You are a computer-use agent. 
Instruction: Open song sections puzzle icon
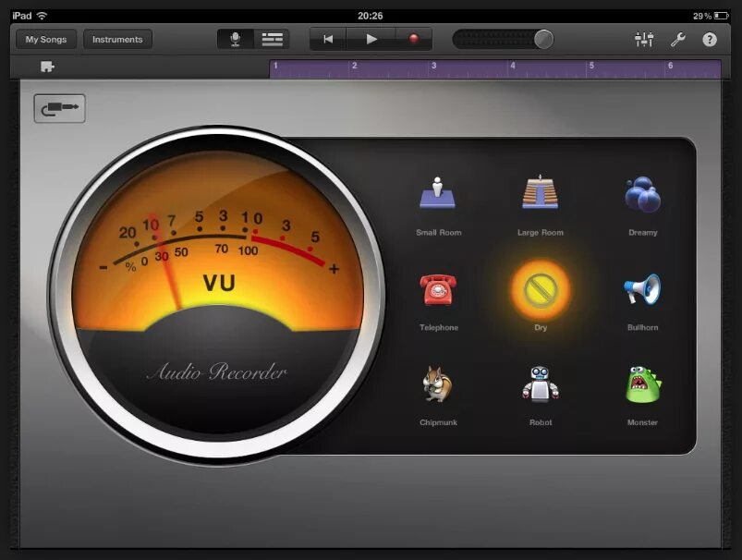click(x=47, y=67)
